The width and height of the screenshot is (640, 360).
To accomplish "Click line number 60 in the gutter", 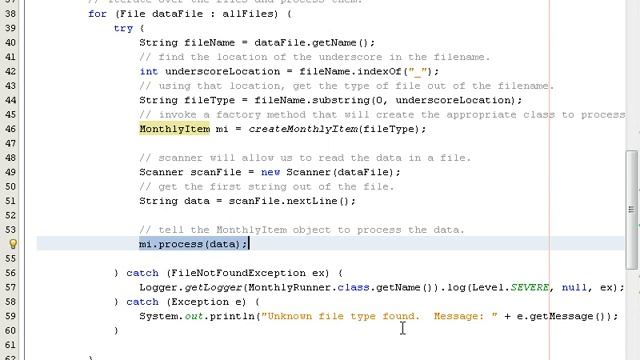I will coord(11,331).
